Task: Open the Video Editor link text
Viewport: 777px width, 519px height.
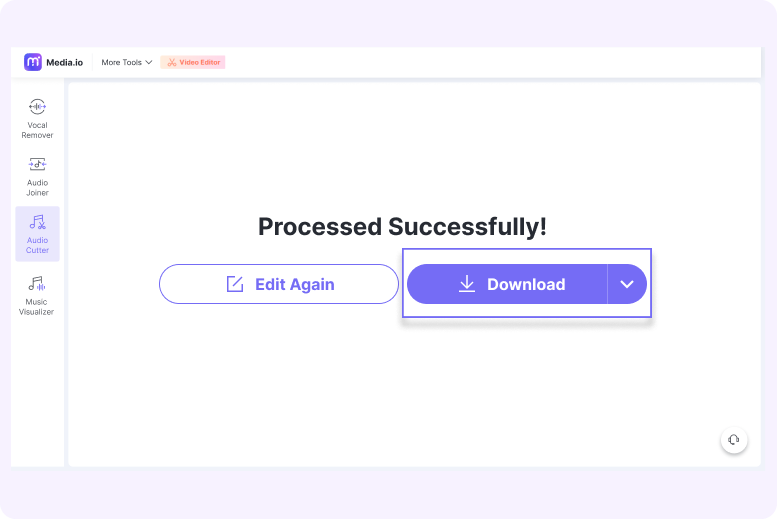Action: (201, 62)
